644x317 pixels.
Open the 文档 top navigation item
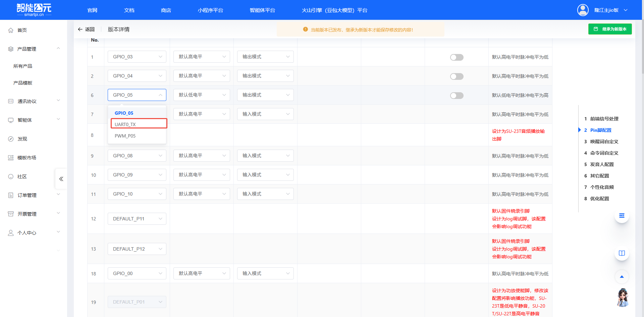pos(129,10)
